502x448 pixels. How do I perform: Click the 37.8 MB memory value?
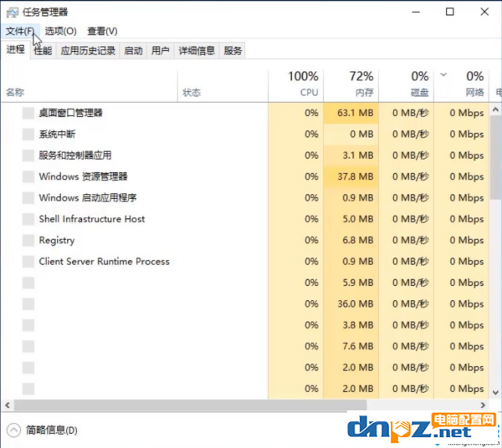[x=356, y=176]
